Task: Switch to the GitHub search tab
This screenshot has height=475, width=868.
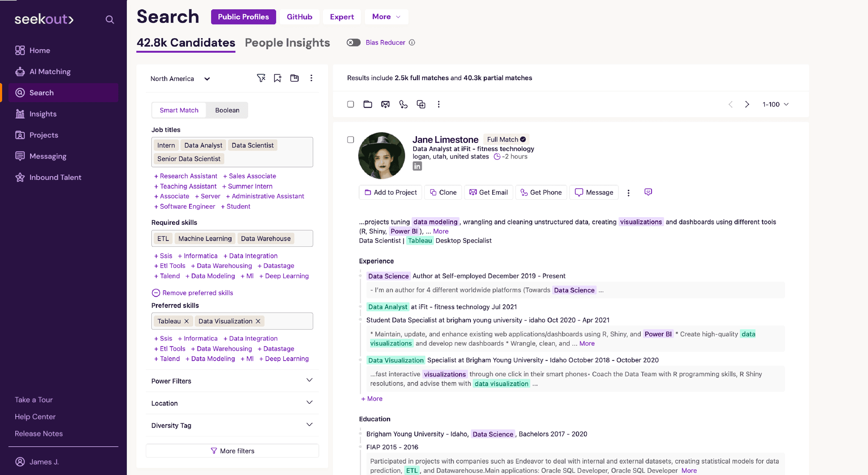Action: click(x=299, y=17)
